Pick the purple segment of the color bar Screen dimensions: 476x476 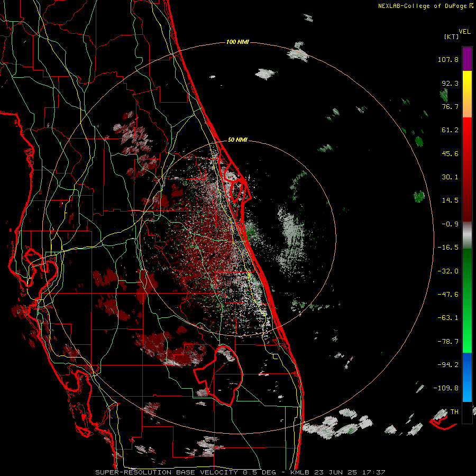[467, 59]
